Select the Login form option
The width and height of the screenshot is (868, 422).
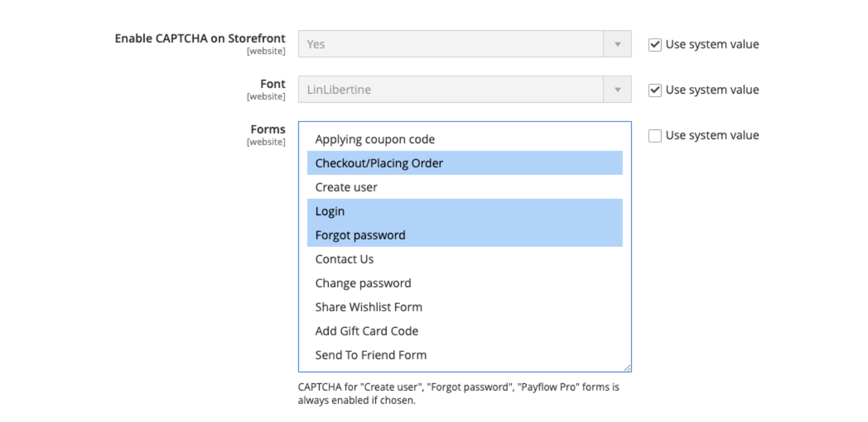(330, 212)
